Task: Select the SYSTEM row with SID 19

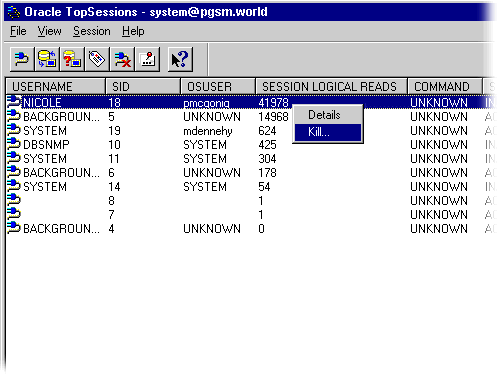Action: point(251,131)
